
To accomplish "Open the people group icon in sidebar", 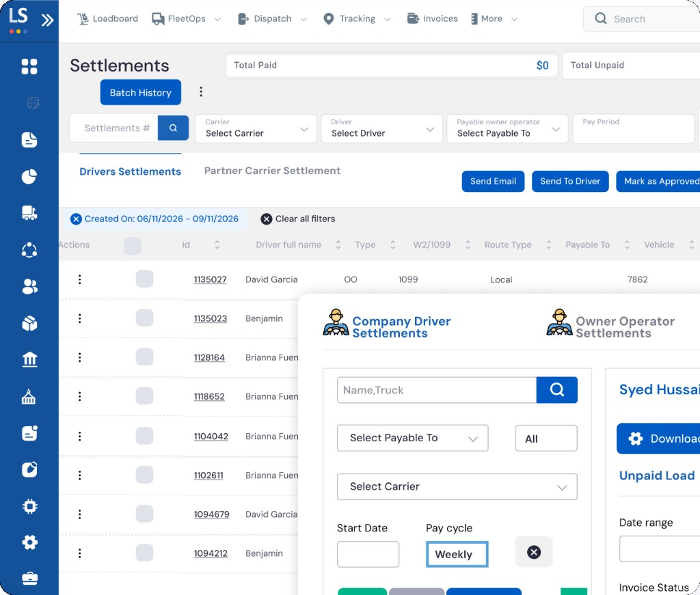I will tap(29, 286).
